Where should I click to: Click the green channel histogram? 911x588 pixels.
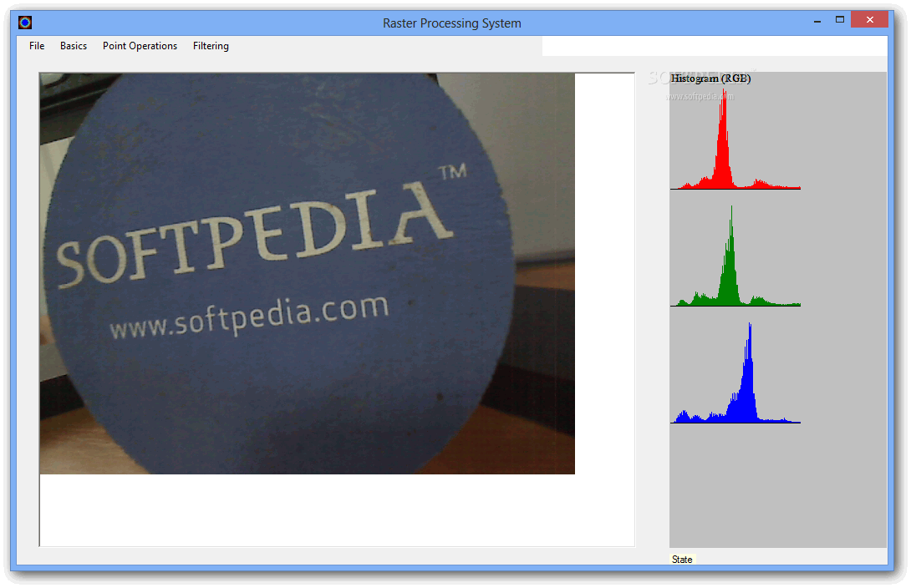[x=735, y=256]
